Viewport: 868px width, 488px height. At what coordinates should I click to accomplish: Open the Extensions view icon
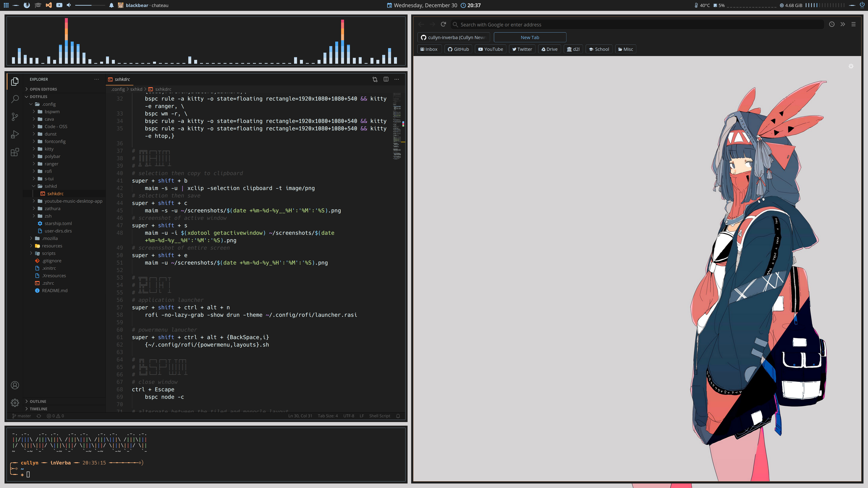coord(15,152)
